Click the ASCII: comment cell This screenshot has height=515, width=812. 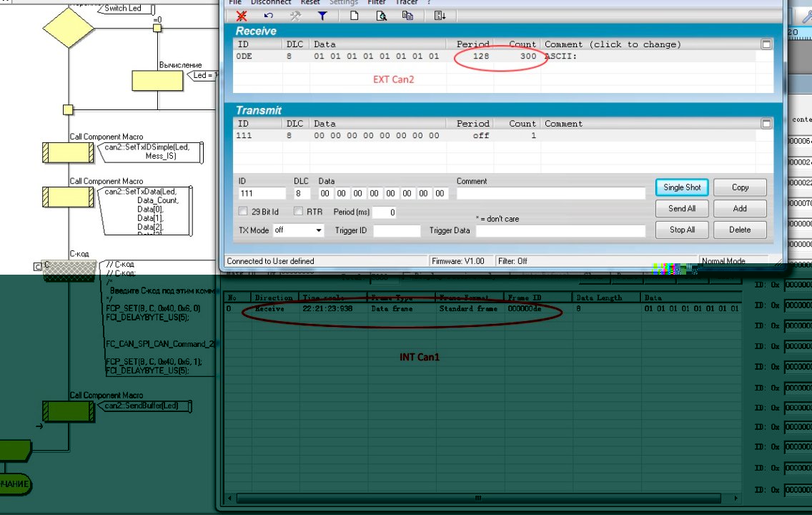(560, 56)
